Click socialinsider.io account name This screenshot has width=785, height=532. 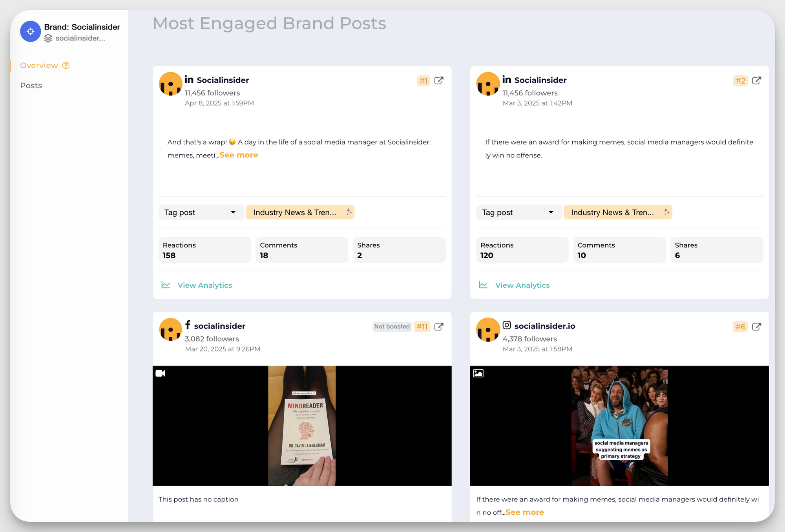pyautogui.click(x=545, y=326)
